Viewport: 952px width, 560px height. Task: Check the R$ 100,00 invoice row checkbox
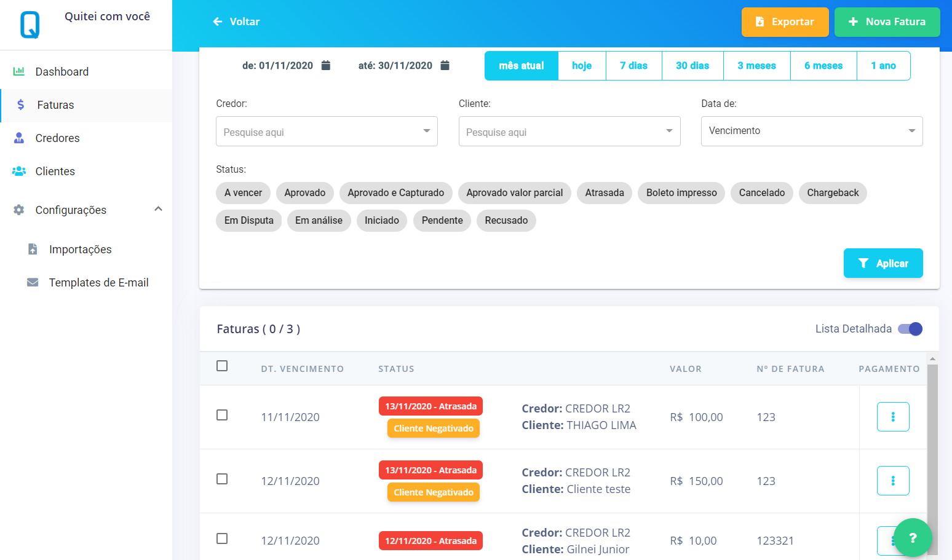(222, 415)
